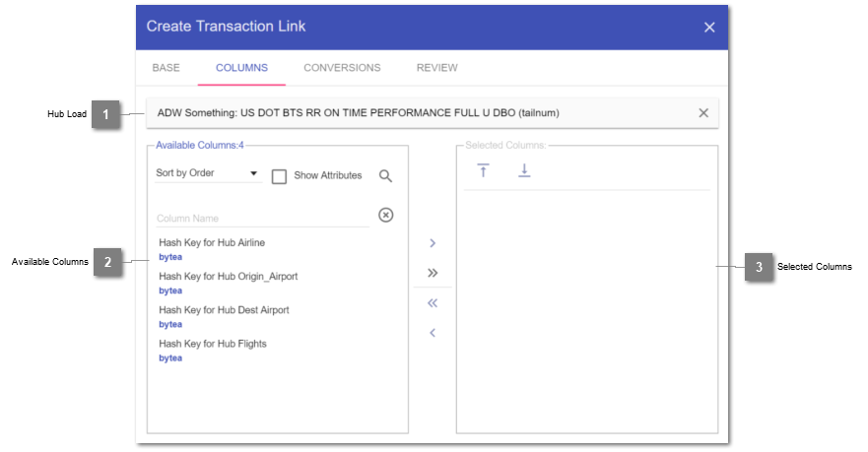The width and height of the screenshot is (868, 452).
Task: Move selected column to bottom
Action: point(524,170)
